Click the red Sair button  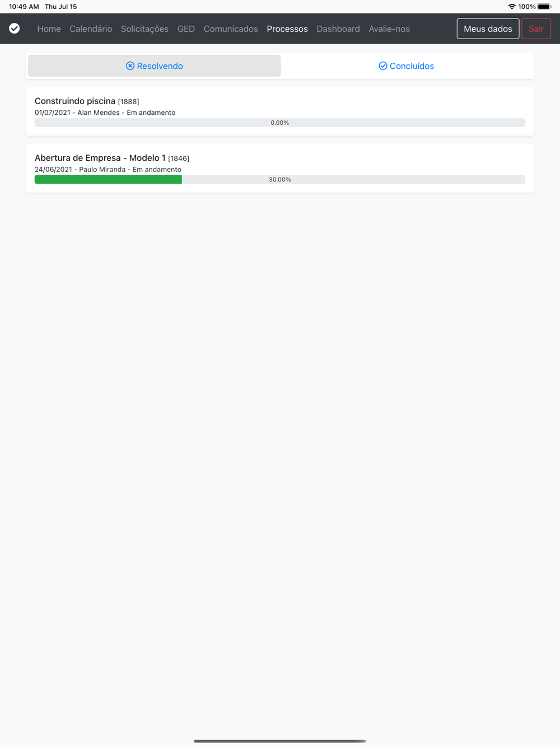click(x=536, y=29)
